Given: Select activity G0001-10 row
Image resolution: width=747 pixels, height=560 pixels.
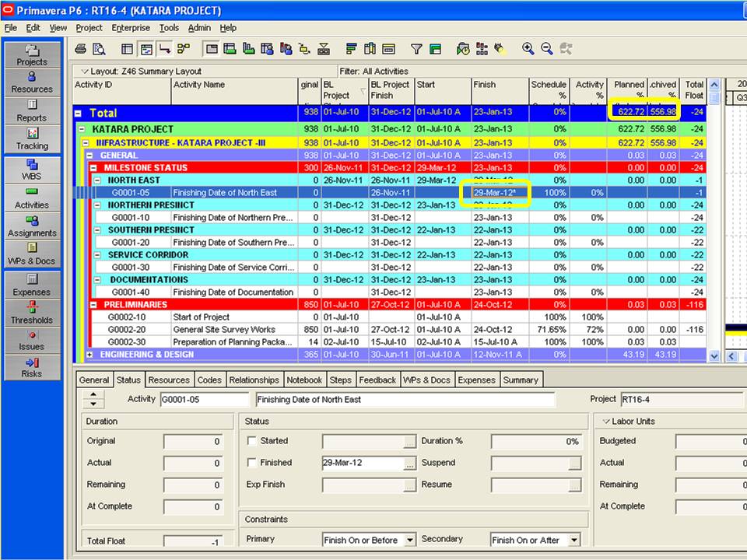Looking at the screenshot, I should [x=389, y=218].
